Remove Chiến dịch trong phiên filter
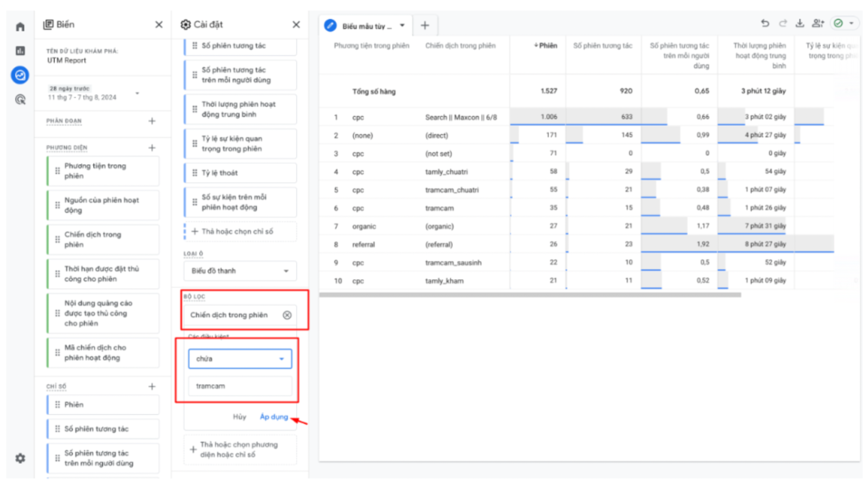 click(287, 315)
